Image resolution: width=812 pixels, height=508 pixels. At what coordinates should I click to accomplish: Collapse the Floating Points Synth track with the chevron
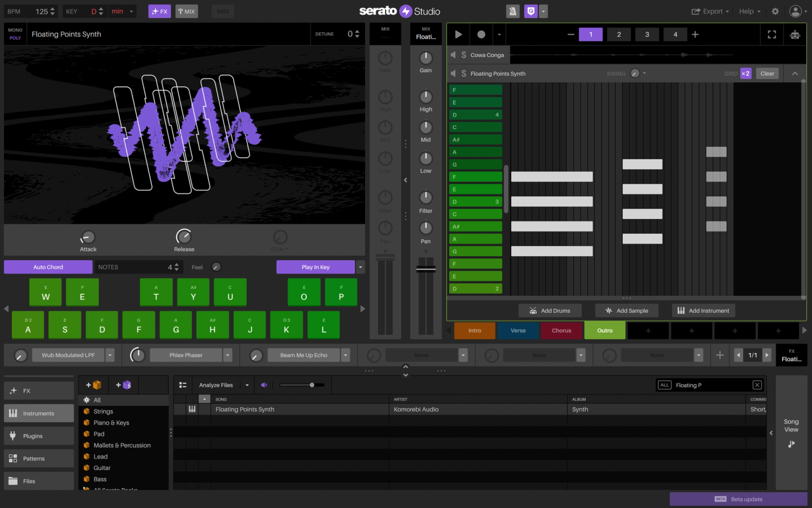(x=795, y=73)
